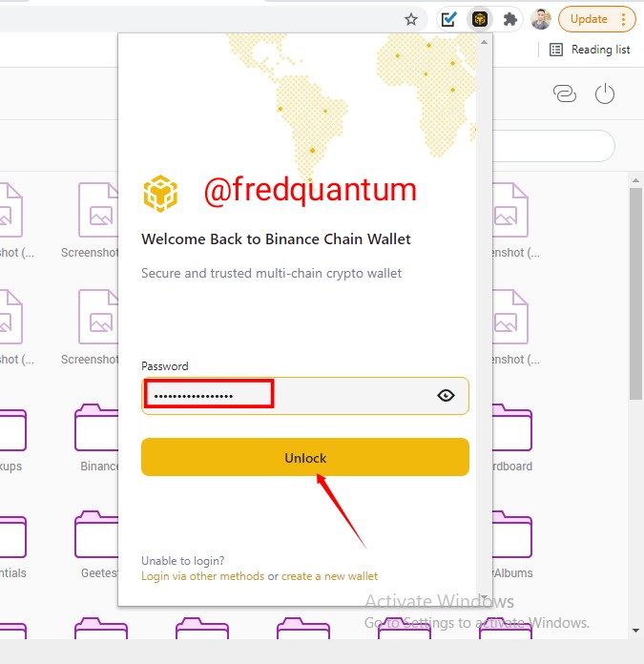Open the folder ending in 'kups'
Screen dimensions: 644x664
(x=12, y=430)
